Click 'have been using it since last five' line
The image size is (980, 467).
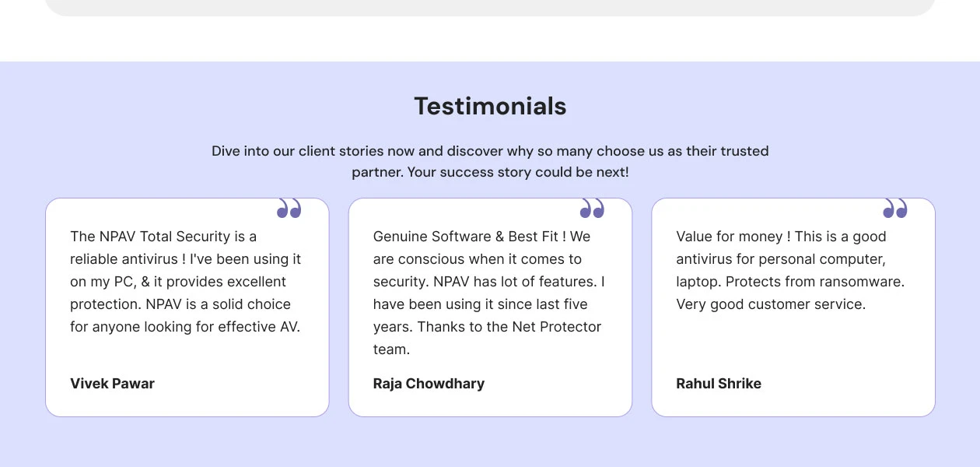pos(480,304)
